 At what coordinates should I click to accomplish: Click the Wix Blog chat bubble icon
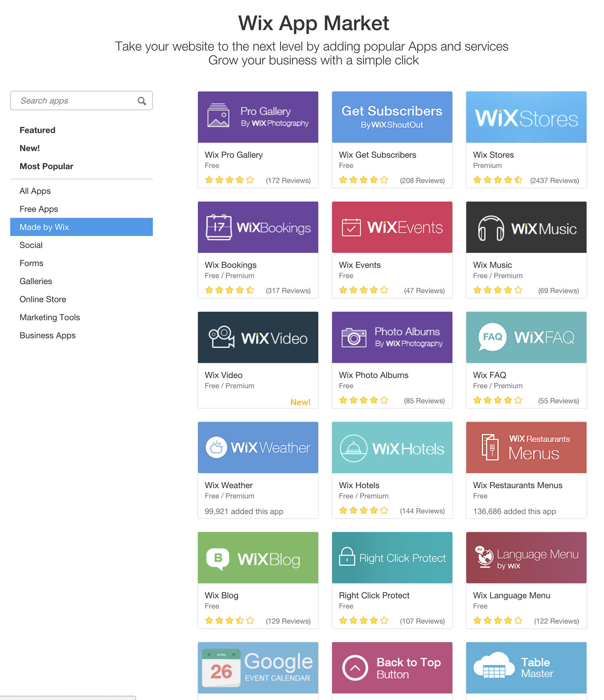coord(218,559)
